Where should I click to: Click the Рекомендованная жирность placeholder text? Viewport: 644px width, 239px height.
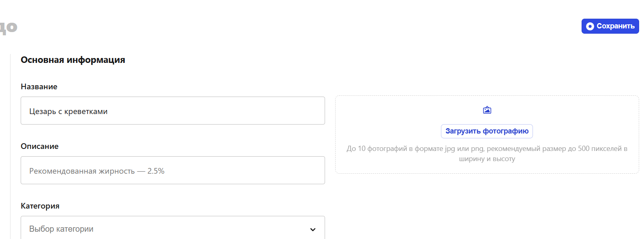pos(82,171)
